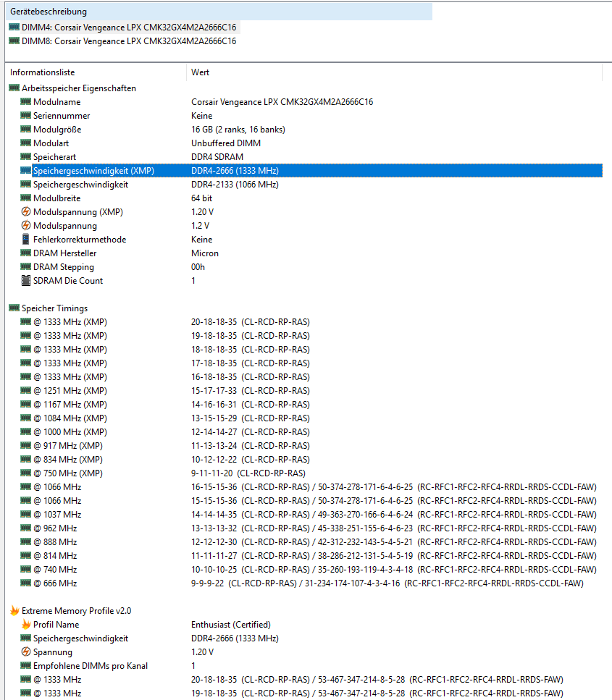Click the Modulspannung (XMP) voltage icon
612x700 pixels.
pos(26,211)
